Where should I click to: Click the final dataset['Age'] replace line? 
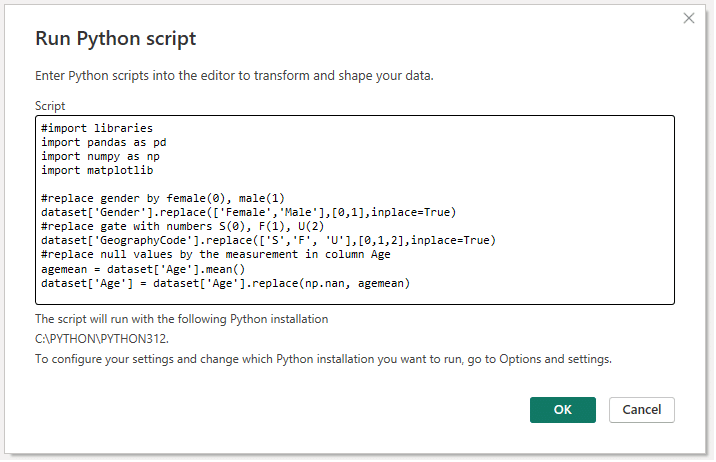[226, 284]
